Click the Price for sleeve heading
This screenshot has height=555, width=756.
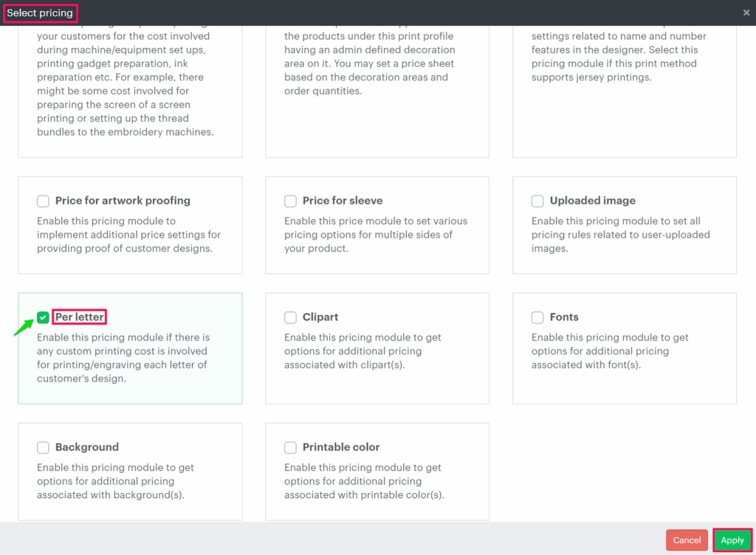pos(342,201)
